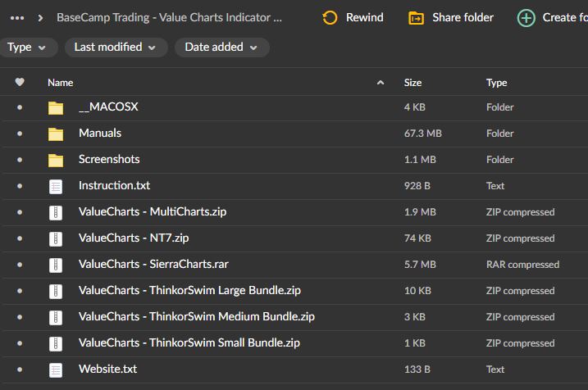Click the Website.txt file icon
Image resolution: width=588 pixels, height=390 pixels.
56,370
